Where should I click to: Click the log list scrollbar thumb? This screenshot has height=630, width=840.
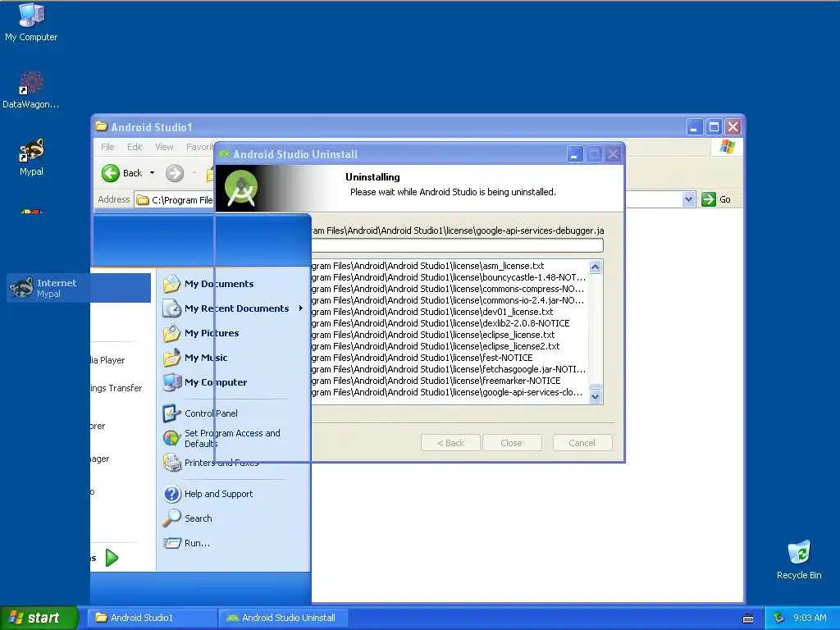click(596, 386)
